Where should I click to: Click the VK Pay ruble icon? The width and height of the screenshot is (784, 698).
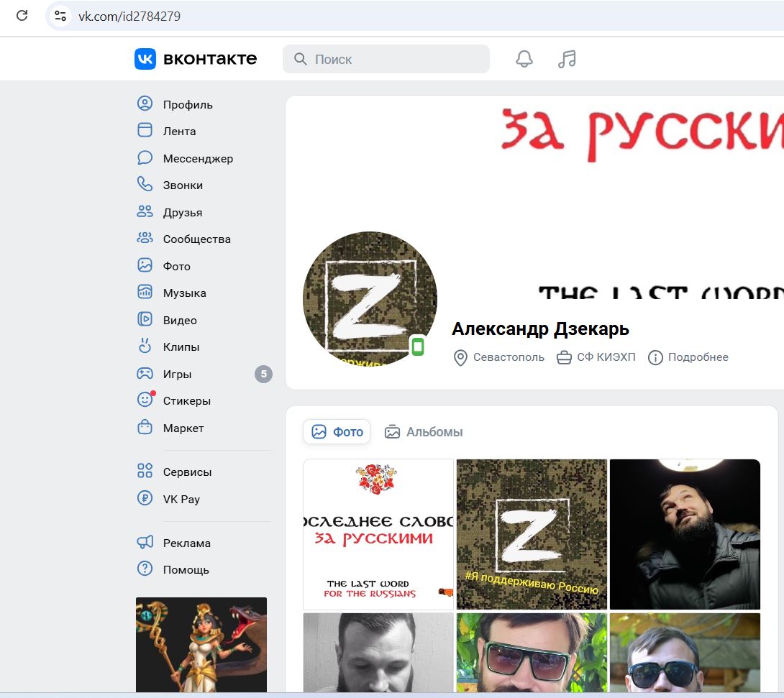pyautogui.click(x=145, y=498)
